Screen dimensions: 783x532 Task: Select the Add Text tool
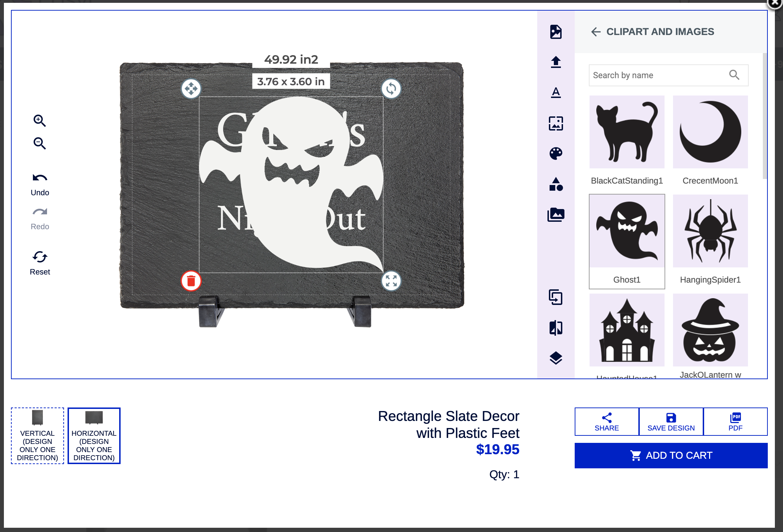[556, 92]
